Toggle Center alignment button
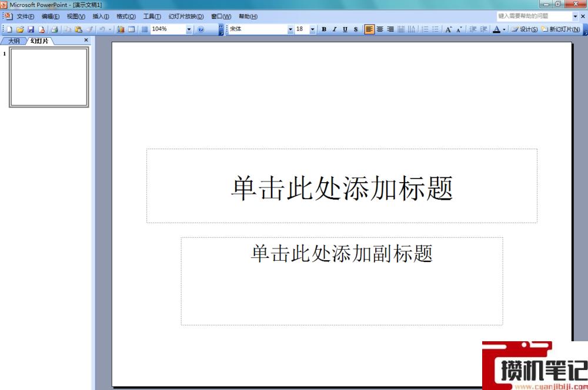The width and height of the screenshot is (588, 390). [x=380, y=29]
